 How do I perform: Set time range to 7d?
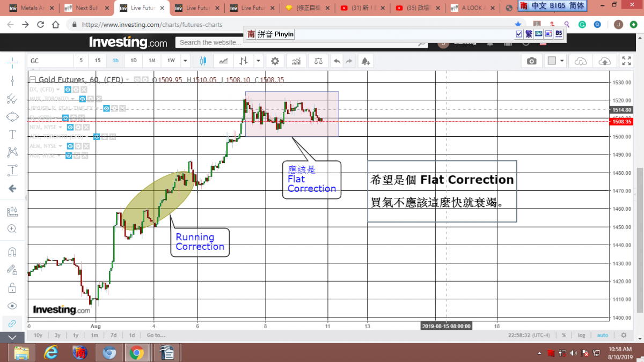[x=114, y=335]
